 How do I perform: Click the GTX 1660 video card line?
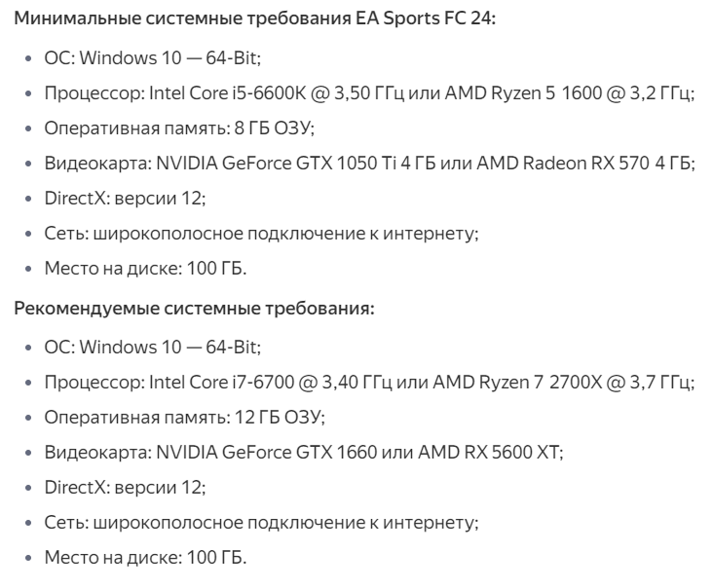(x=304, y=452)
